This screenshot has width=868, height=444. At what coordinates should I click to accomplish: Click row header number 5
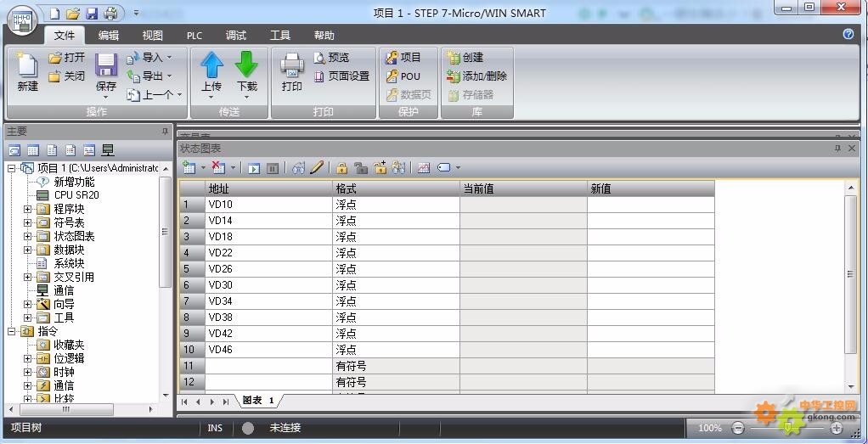coord(192,269)
